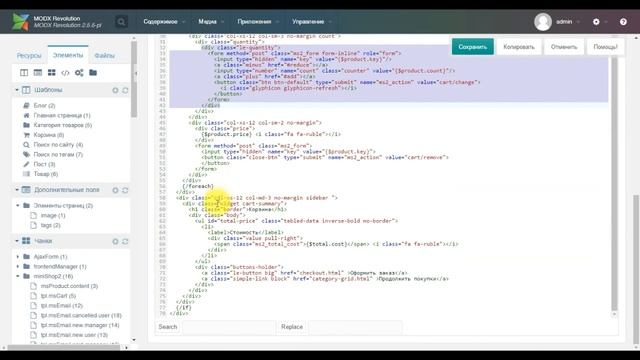Image resolution: width=640 pixels, height=360 pixels.
Task: Click the home icon of Главная страница
Action: [x=27, y=115]
